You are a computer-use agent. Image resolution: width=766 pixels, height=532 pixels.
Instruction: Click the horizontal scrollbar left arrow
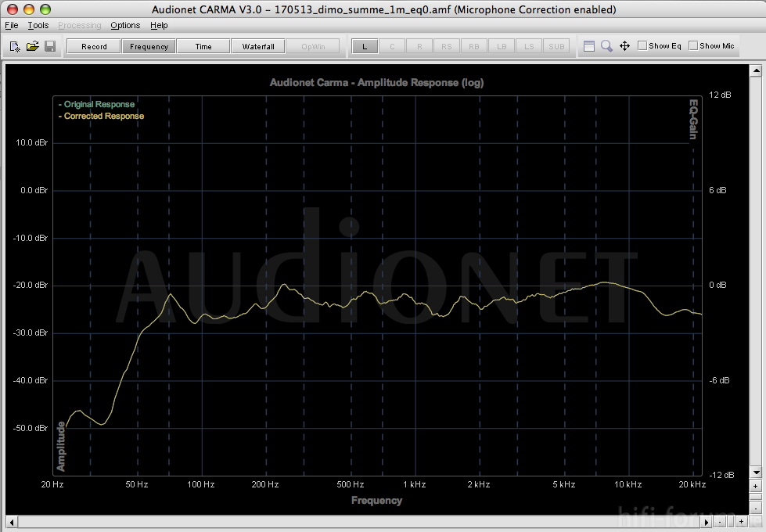click(x=11, y=521)
